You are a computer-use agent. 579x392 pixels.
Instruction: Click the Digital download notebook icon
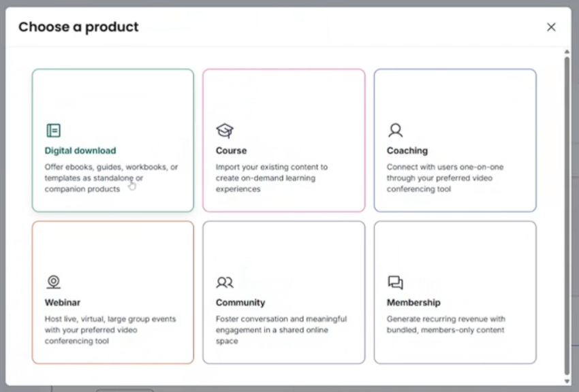point(54,131)
